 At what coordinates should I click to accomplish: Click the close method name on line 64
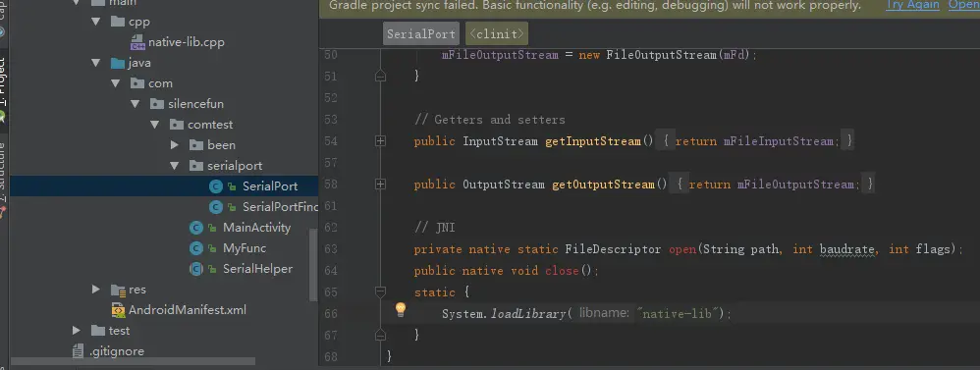(563, 271)
